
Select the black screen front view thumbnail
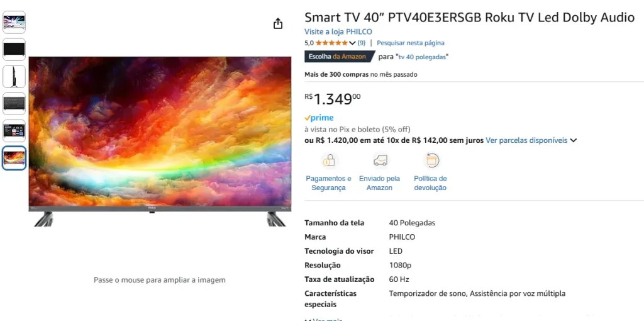pyautogui.click(x=14, y=49)
